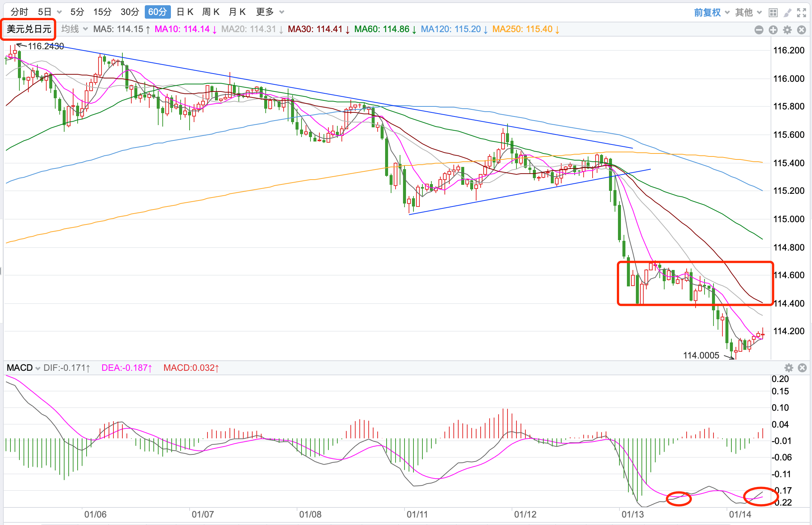Switch to the 15分 timeframe tab

point(102,12)
